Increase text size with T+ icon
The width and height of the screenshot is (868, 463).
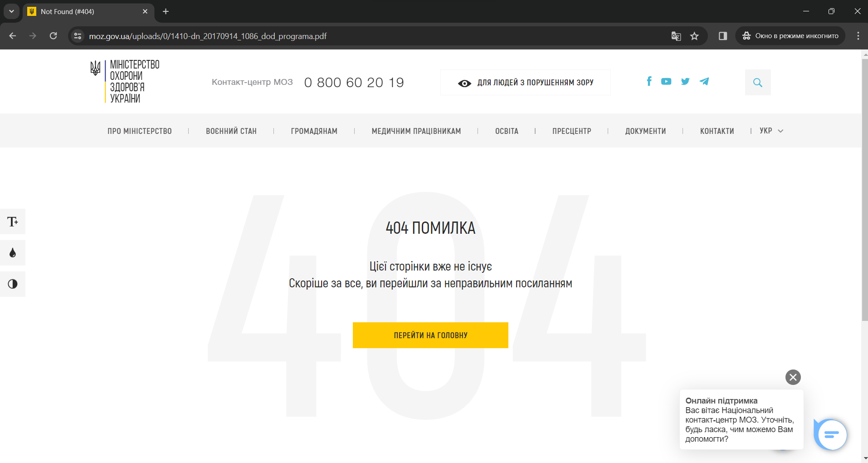coord(13,222)
